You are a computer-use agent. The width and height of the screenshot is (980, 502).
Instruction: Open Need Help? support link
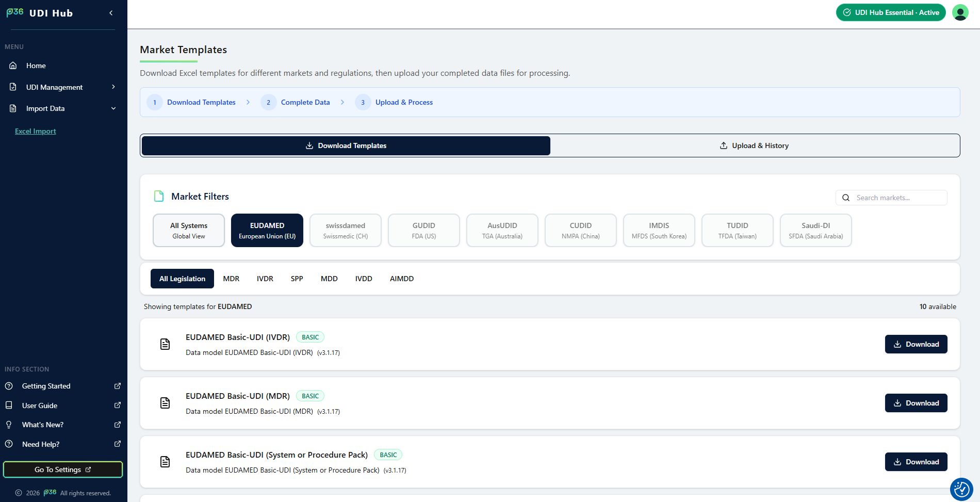point(41,444)
